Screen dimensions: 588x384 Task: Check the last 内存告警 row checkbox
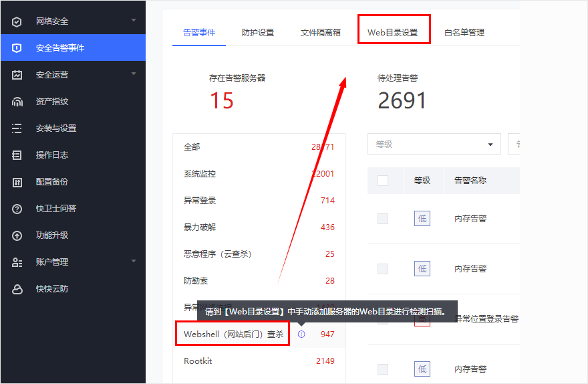click(383, 369)
